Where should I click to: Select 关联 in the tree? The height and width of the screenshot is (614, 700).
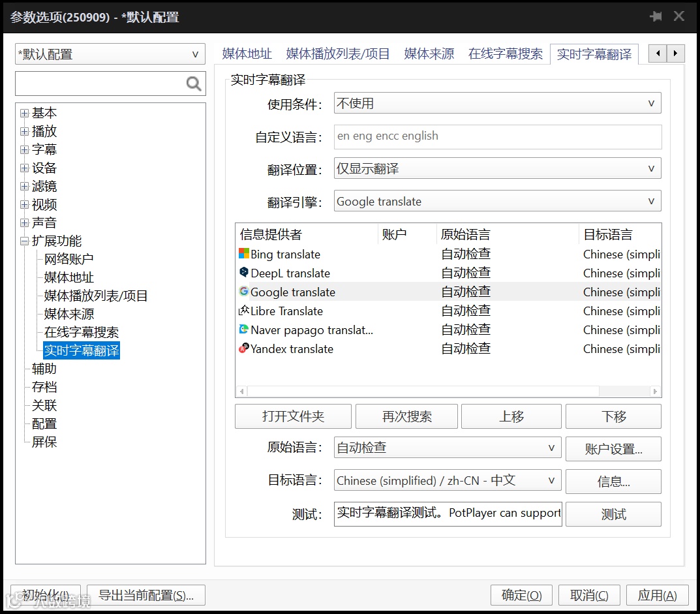click(x=44, y=405)
